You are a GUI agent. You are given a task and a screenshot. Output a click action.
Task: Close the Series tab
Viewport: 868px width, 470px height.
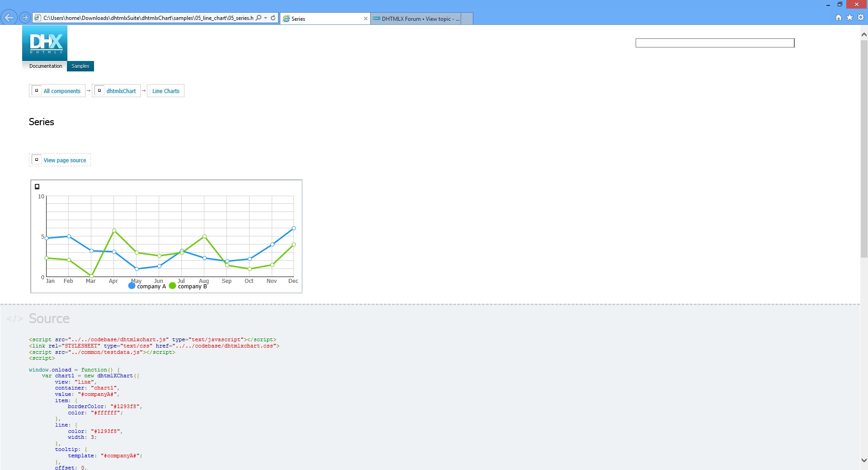(366, 19)
